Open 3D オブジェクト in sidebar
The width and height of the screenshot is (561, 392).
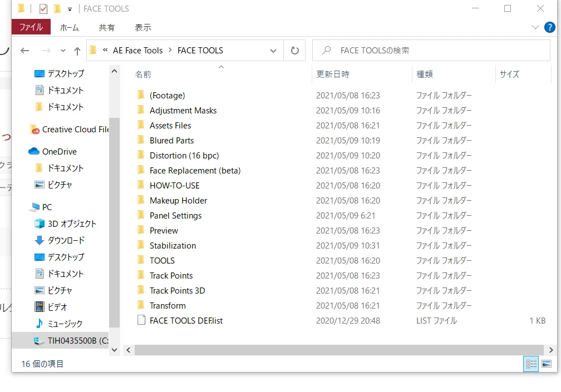click(66, 224)
